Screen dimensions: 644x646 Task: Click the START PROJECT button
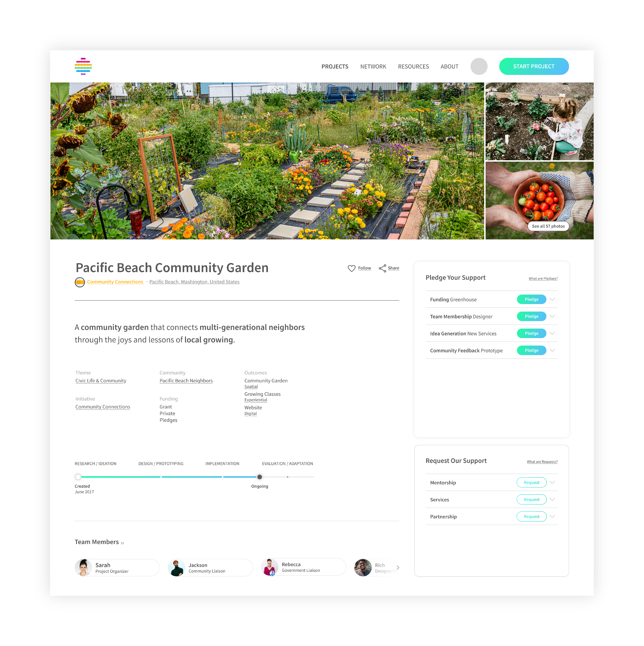pyautogui.click(x=534, y=66)
